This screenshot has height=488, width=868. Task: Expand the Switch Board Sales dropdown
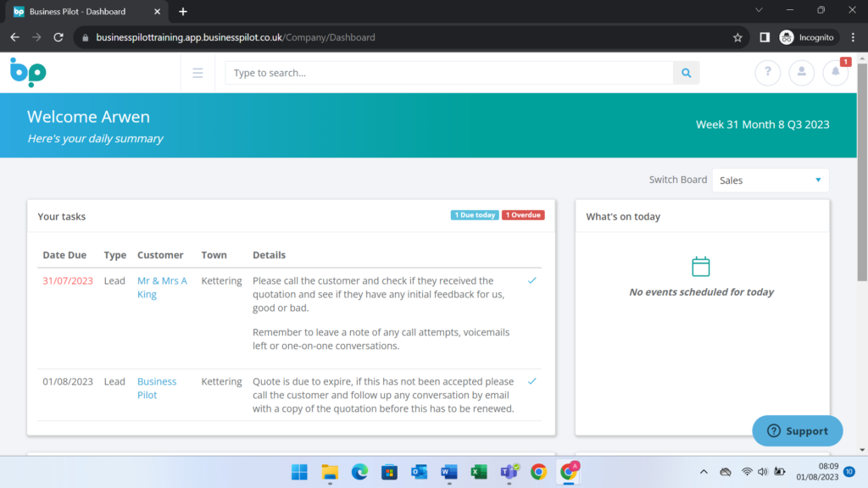(x=770, y=180)
